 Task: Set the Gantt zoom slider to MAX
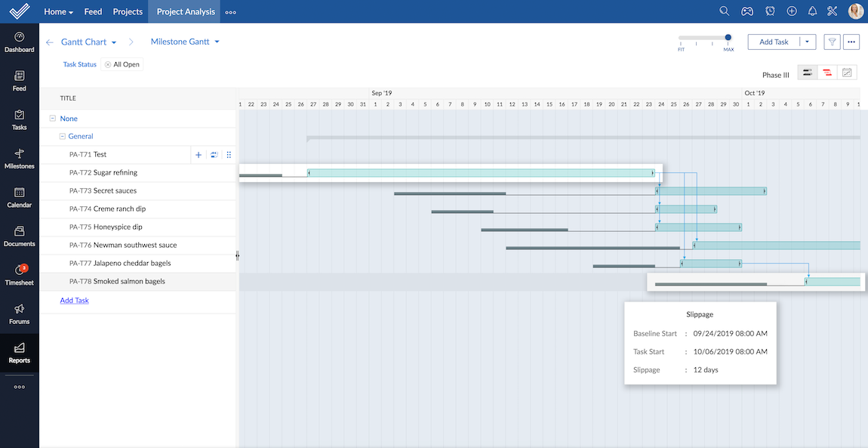[x=727, y=36]
